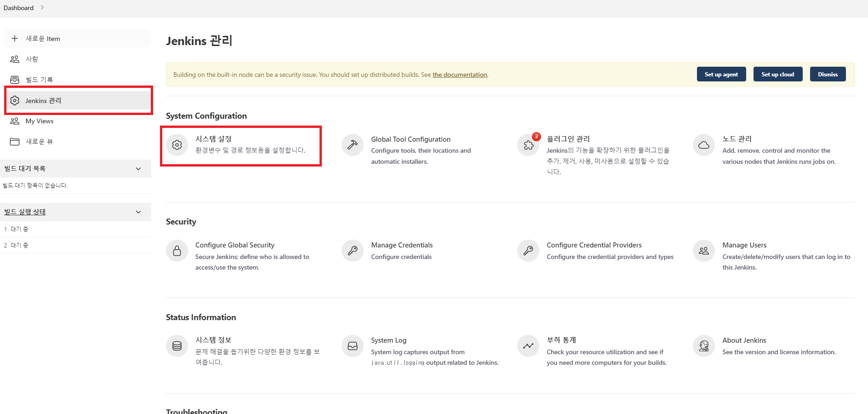Screen dimensions: 868x414
Task: Click the About Jenkins butler icon
Action: [704, 346]
